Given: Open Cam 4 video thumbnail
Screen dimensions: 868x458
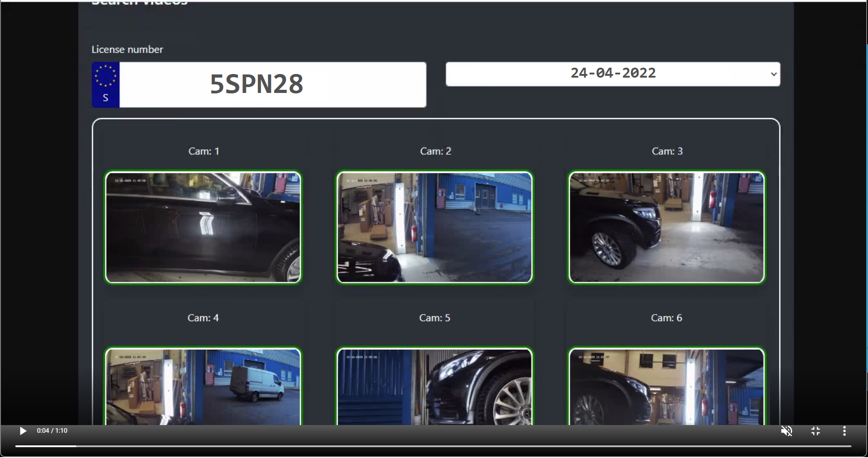Looking at the screenshot, I should click(x=203, y=387).
